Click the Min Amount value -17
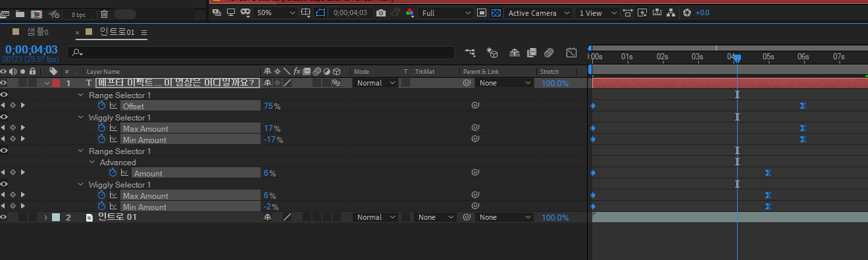Screen dimensions: 868x260 point(270,140)
